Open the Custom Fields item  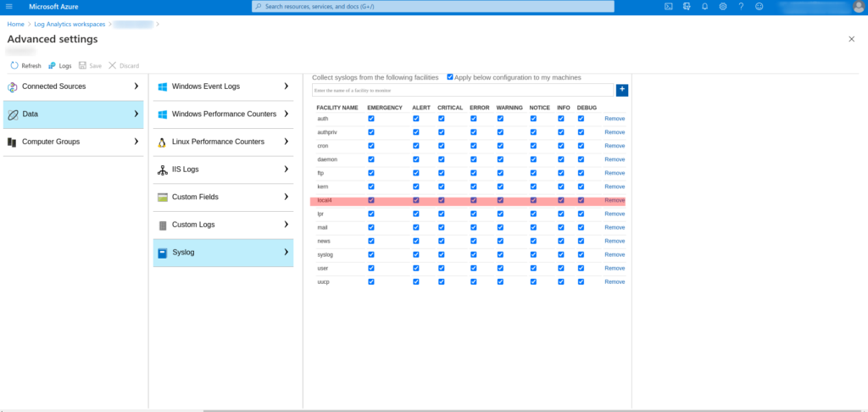click(223, 198)
